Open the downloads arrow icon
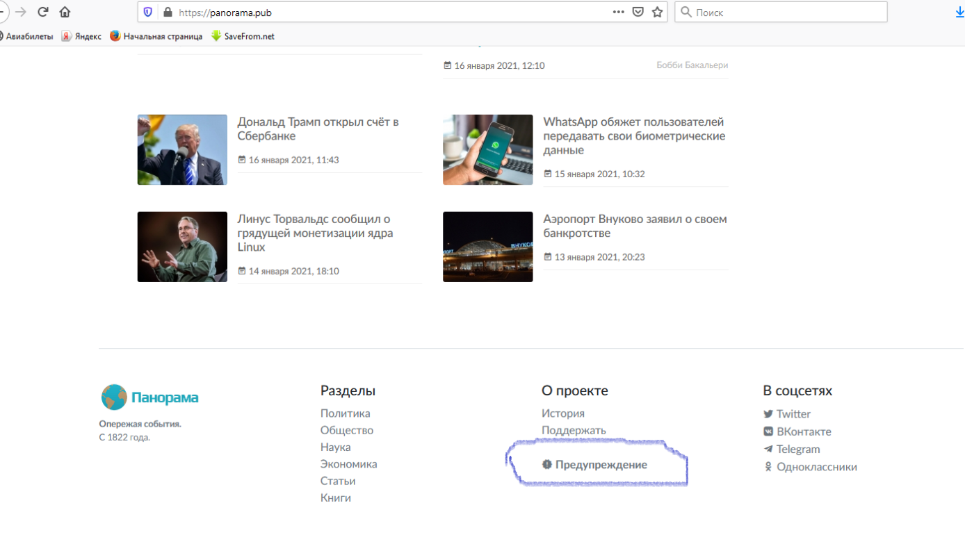Screen dimensions: 965x560 point(959,12)
